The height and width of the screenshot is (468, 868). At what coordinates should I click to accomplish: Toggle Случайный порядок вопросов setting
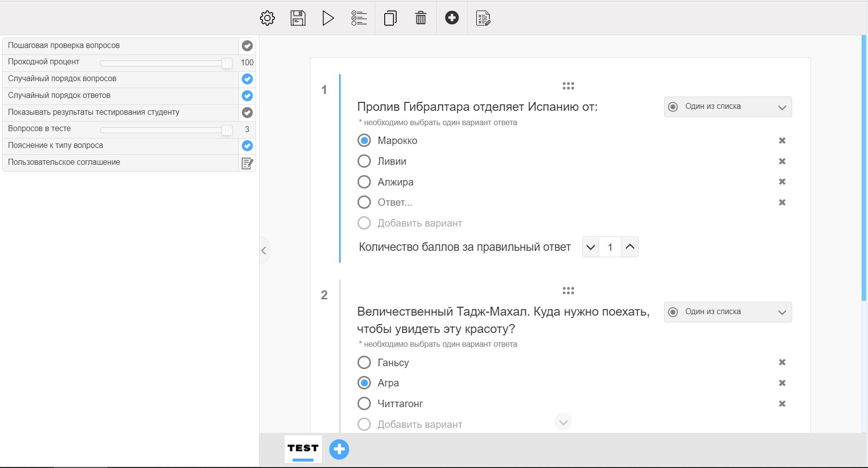pyautogui.click(x=247, y=79)
